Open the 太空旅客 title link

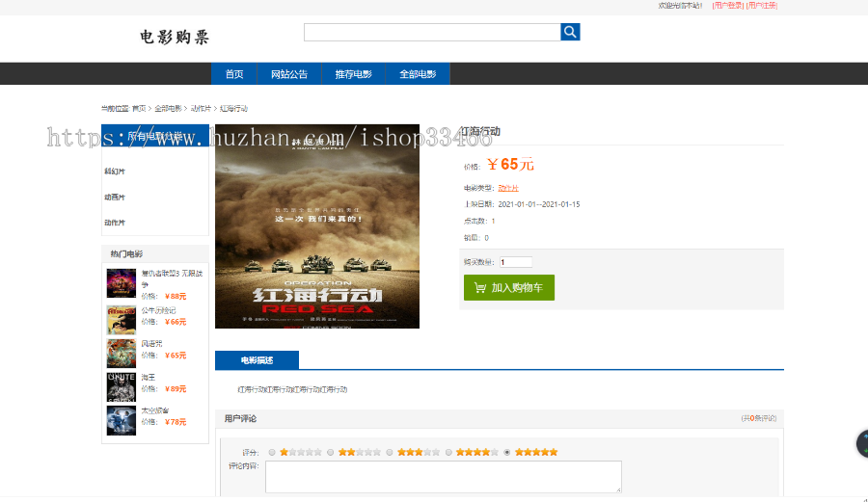(x=155, y=410)
